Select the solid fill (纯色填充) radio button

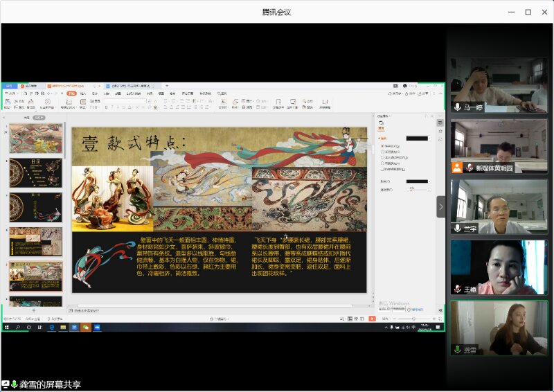[382, 146]
